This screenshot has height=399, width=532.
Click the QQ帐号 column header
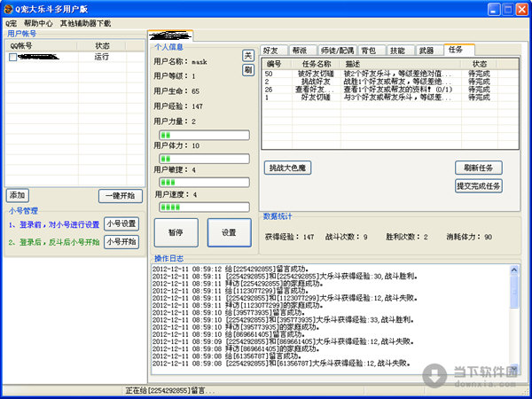coord(42,46)
